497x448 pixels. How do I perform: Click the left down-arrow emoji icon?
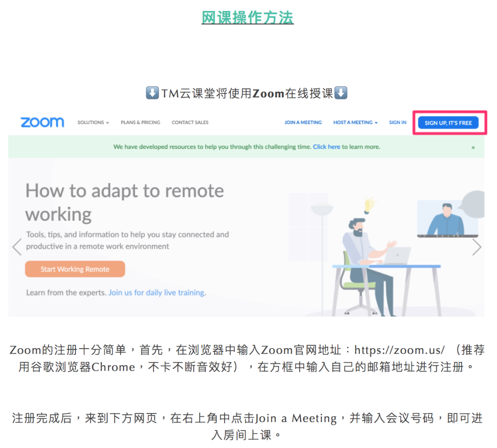point(152,93)
